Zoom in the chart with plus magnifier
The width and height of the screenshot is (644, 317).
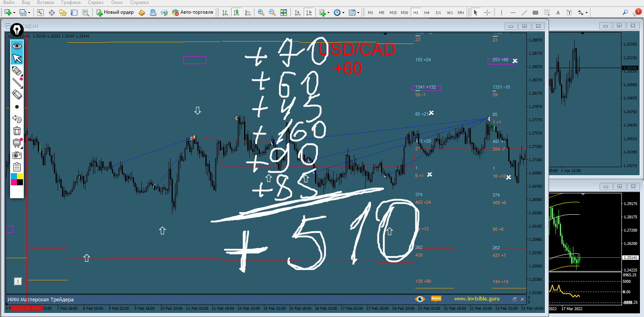pos(261,12)
